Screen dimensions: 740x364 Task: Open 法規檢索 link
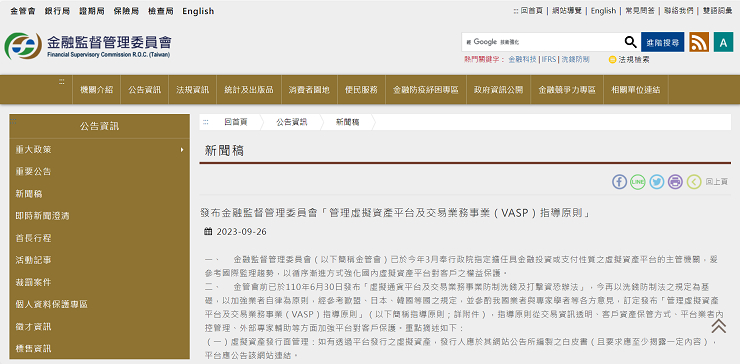click(x=634, y=60)
